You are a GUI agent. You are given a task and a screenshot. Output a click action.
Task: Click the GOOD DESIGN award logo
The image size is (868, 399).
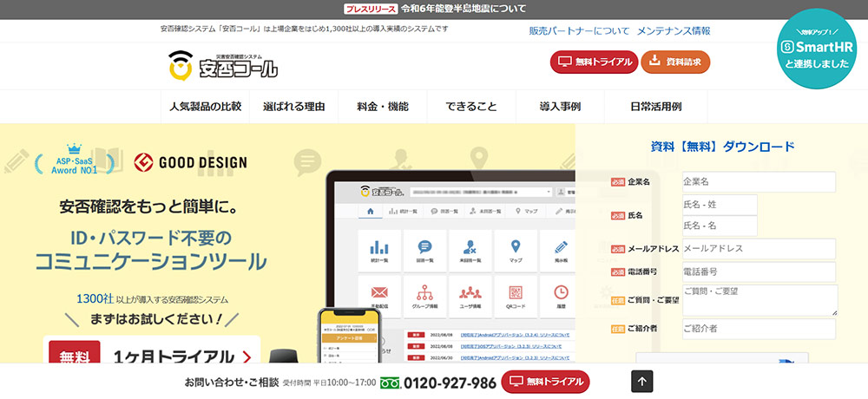coord(190,163)
